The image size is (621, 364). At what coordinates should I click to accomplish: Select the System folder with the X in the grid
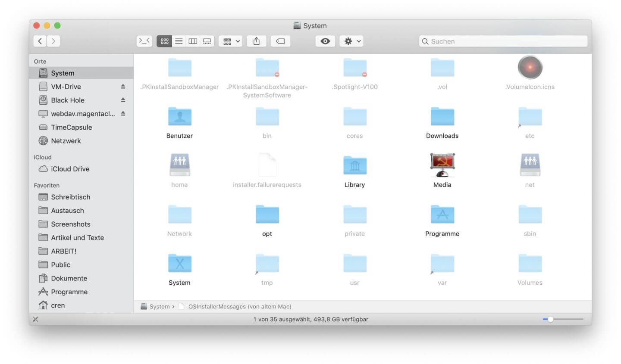180,264
